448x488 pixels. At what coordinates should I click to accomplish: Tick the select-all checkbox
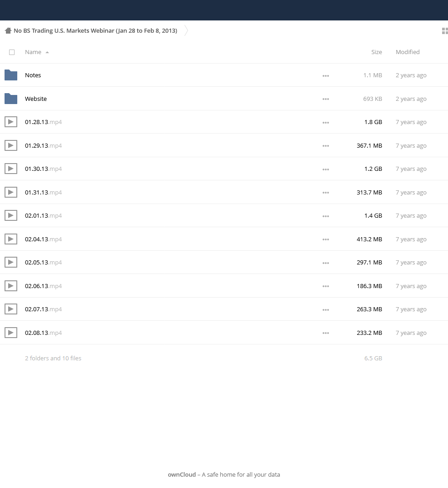(x=12, y=52)
